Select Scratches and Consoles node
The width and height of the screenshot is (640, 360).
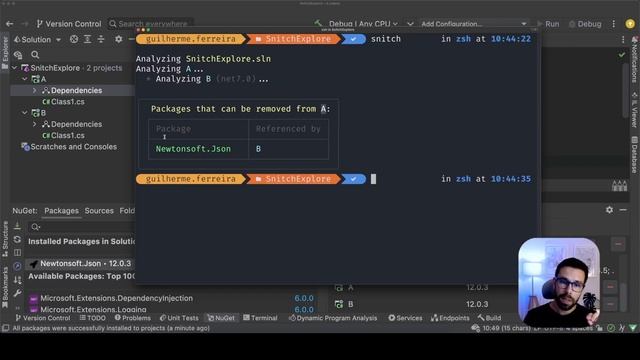coord(69,147)
